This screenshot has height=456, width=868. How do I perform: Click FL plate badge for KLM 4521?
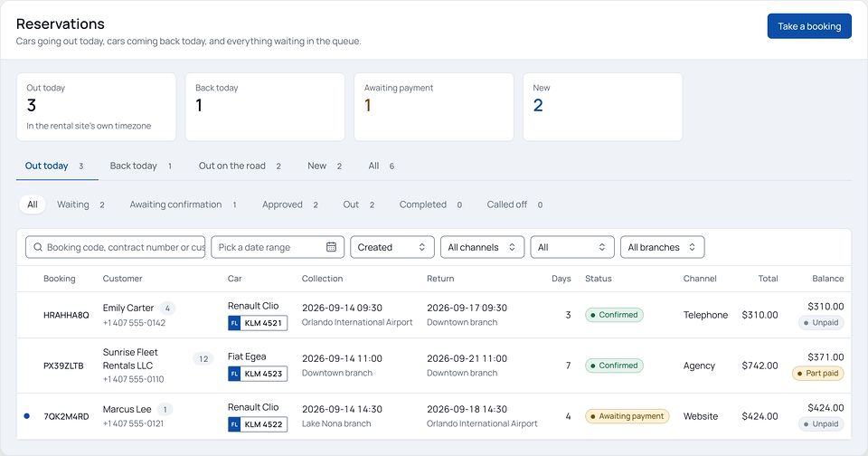tap(234, 323)
